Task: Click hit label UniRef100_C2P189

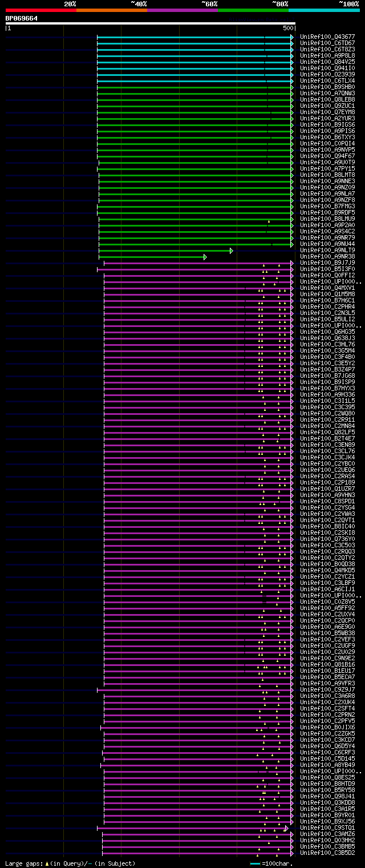Action: [327, 482]
